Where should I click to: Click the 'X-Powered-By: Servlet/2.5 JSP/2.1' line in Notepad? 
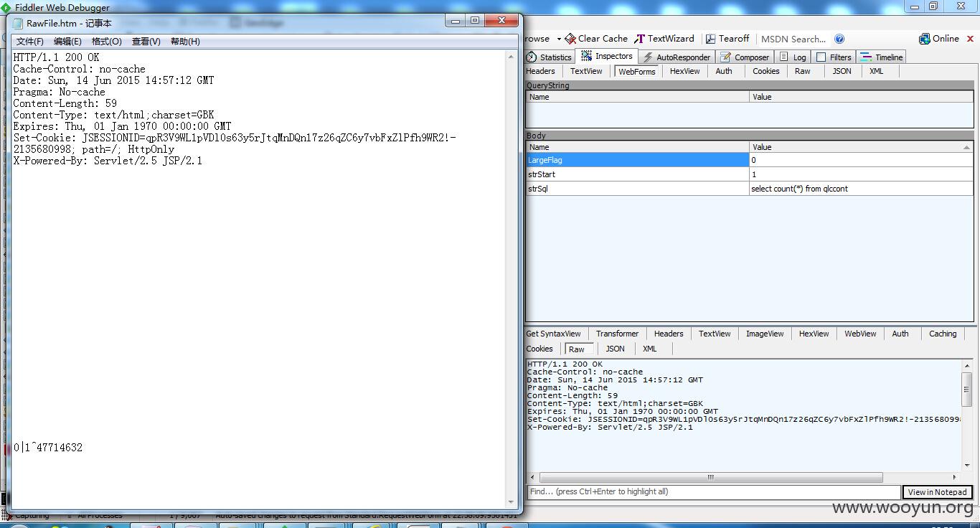pos(108,161)
